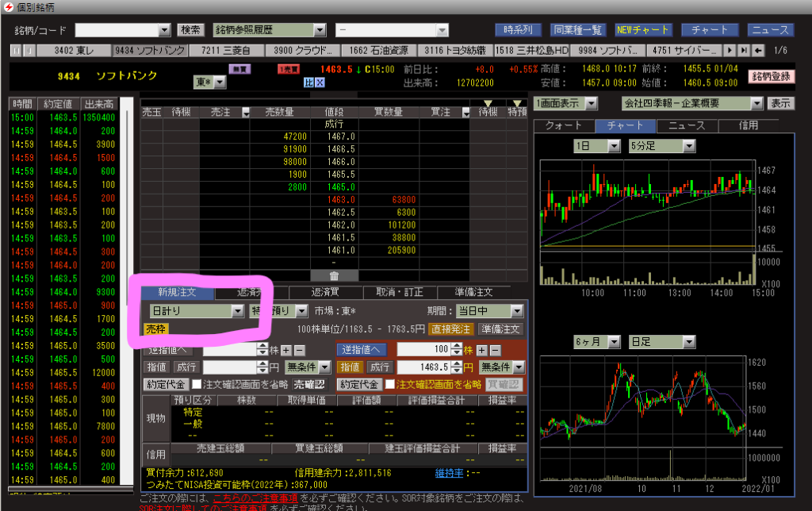Open the market 東* dropdown

click(x=220, y=82)
